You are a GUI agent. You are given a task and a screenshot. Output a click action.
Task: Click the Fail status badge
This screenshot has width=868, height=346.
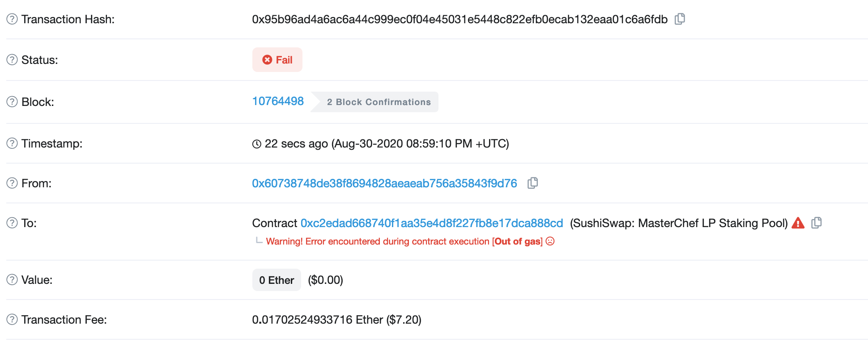click(277, 60)
